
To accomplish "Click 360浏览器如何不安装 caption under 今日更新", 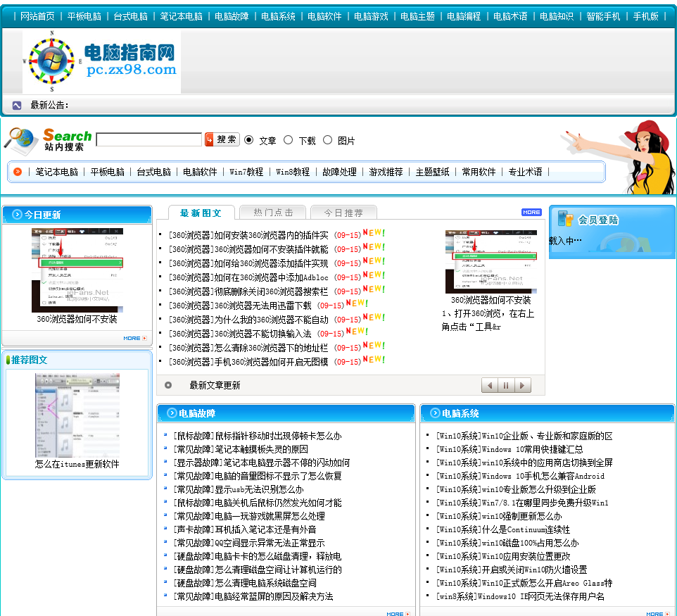I will (77, 319).
